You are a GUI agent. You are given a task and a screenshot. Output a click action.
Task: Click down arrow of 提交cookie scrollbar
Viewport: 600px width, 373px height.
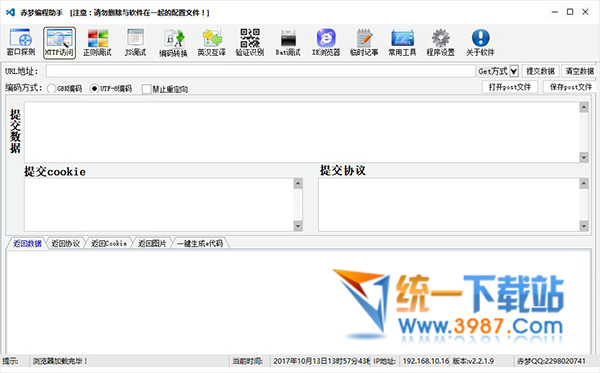(x=298, y=226)
